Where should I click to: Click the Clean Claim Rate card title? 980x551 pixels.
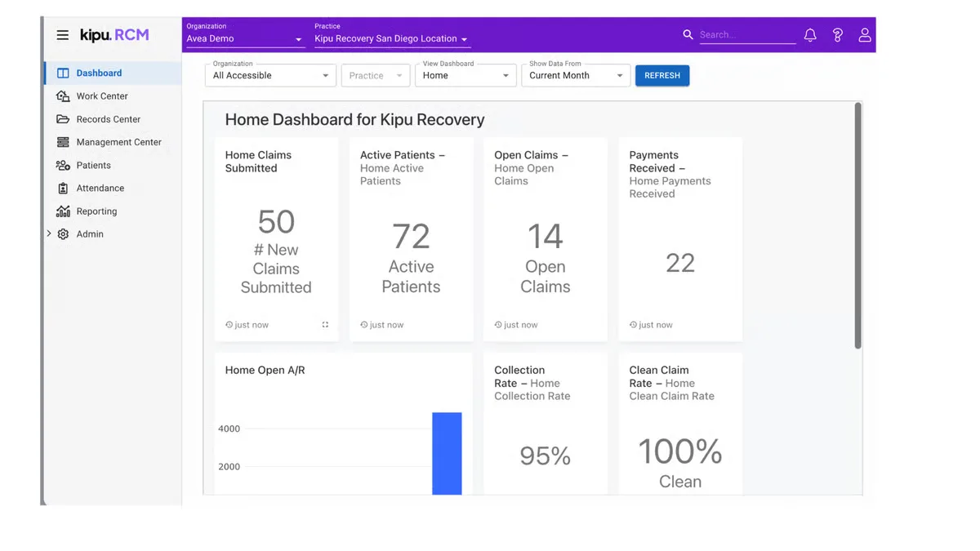click(671, 383)
